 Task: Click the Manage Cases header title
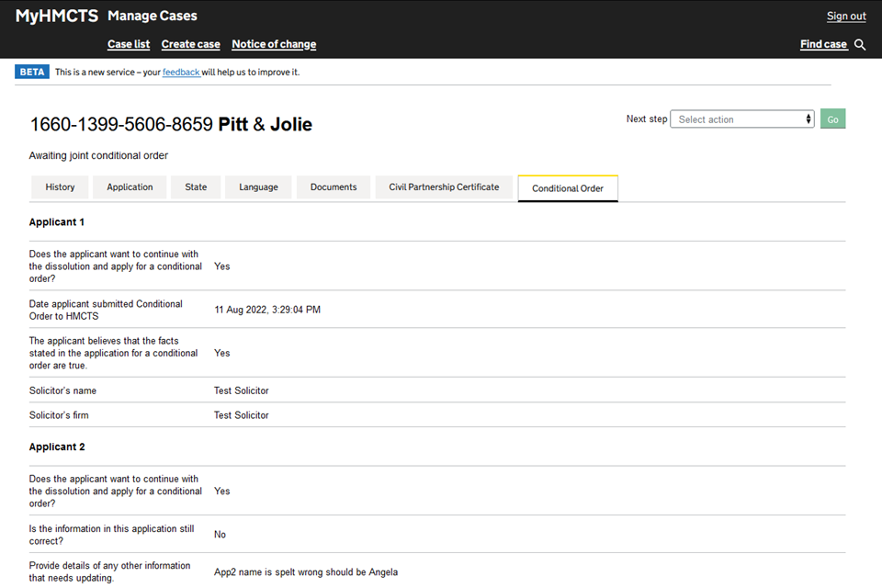pos(153,16)
